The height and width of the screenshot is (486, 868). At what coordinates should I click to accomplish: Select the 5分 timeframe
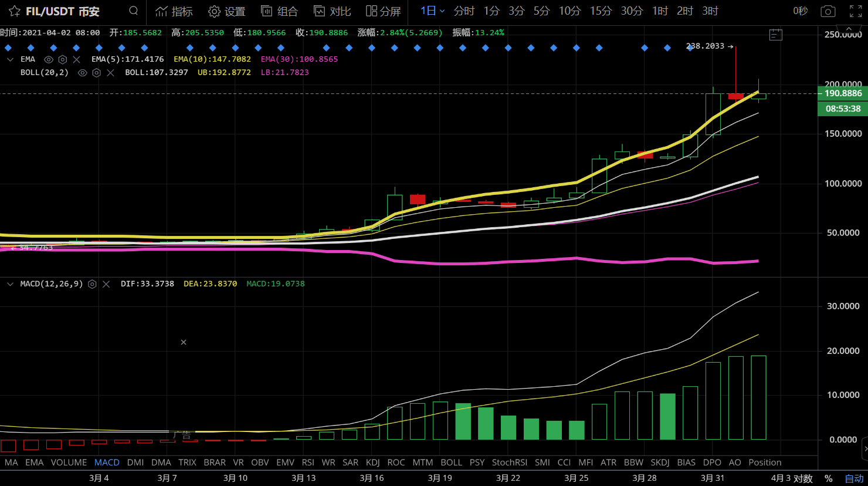pos(541,11)
